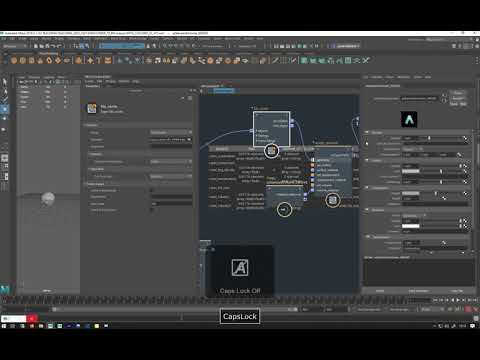Open the Windows notification center icon

click(473, 326)
